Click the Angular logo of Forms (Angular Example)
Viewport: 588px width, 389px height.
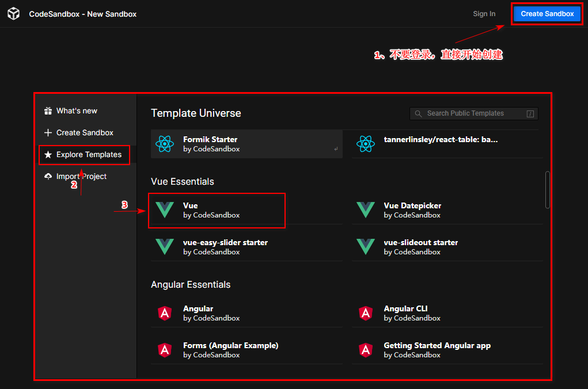click(x=165, y=350)
